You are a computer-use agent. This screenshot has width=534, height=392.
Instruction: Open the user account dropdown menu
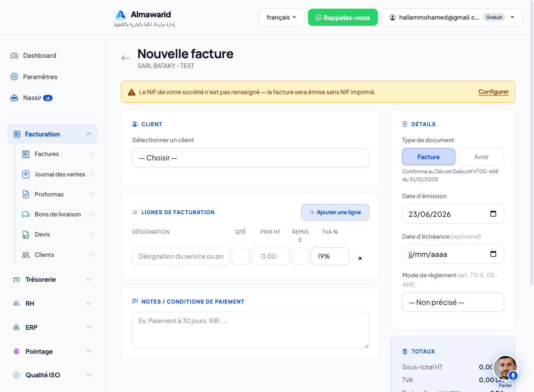[x=452, y=17]
